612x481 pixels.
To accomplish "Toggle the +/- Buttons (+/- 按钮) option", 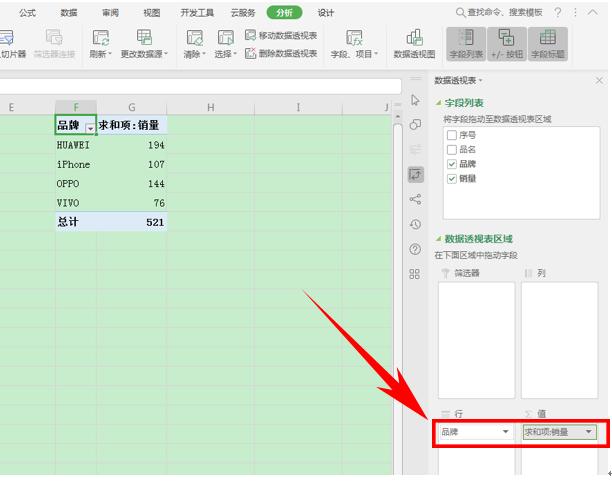I will coord(507,44).
